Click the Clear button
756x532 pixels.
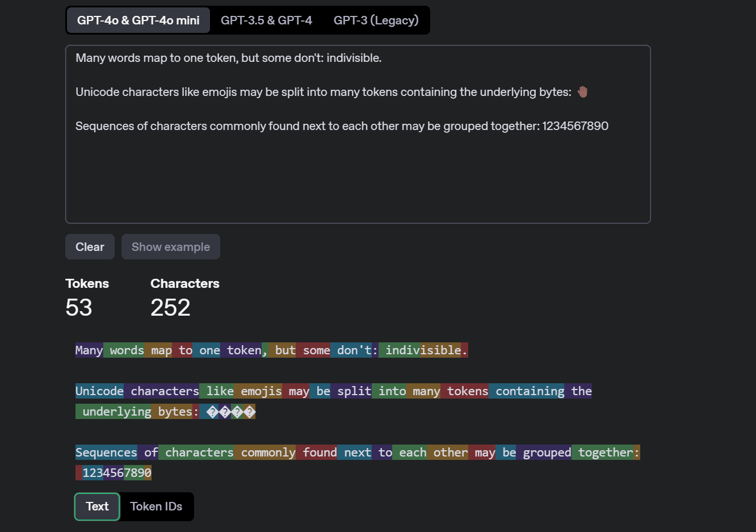[90, 247]
